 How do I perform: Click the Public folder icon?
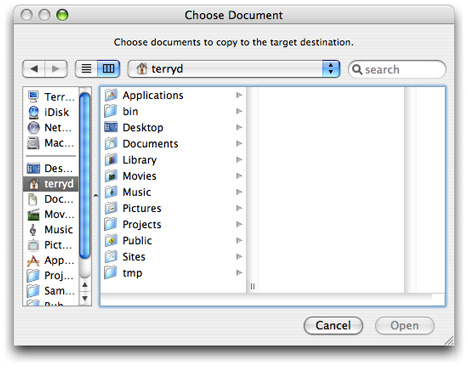pos(111,240)
